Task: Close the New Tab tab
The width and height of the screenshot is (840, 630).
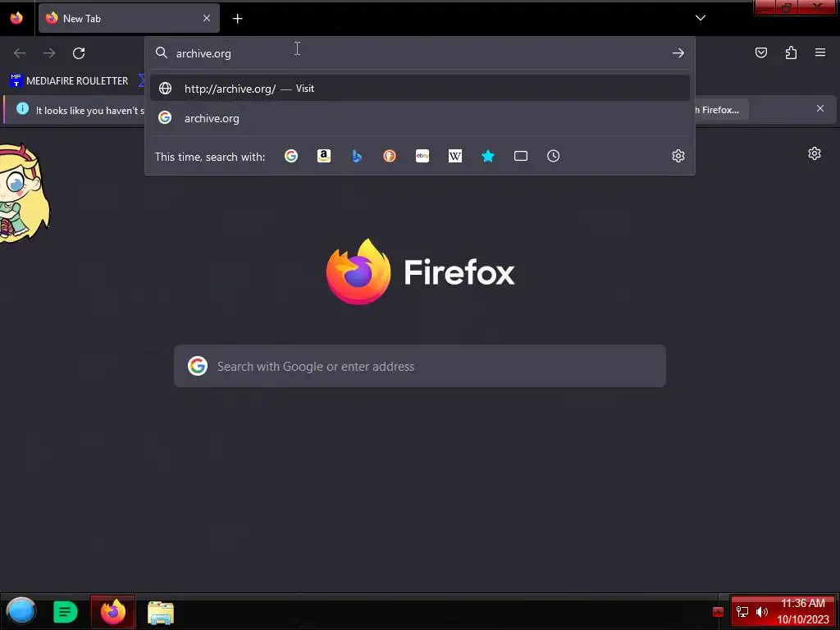Action: (x=207, y=18)
